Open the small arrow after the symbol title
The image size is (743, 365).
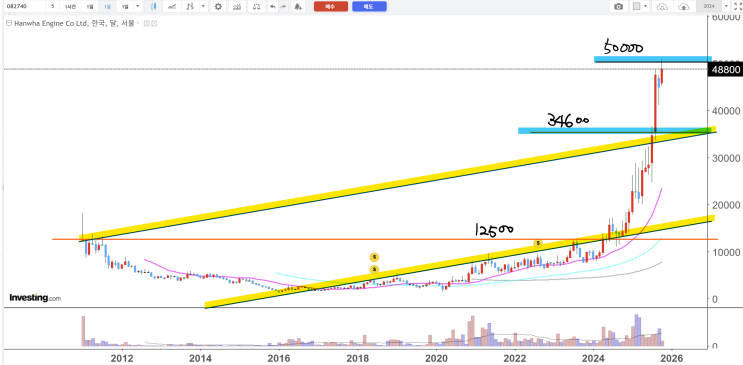coord(138,23)
